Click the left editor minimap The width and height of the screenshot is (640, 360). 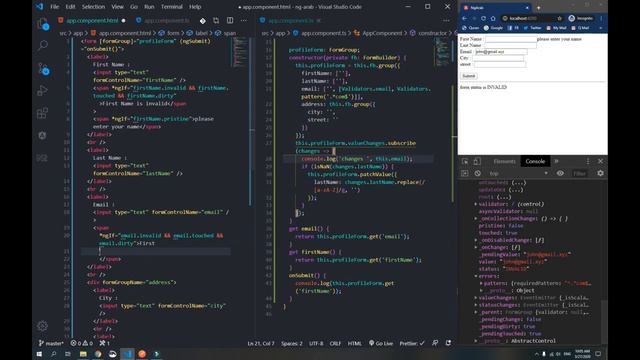(241, 52)
